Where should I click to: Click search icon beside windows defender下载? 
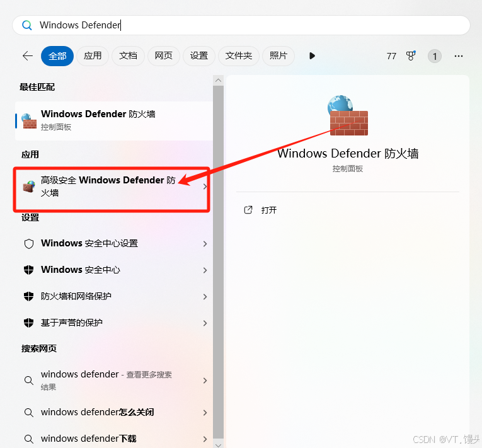click(29, 439)
